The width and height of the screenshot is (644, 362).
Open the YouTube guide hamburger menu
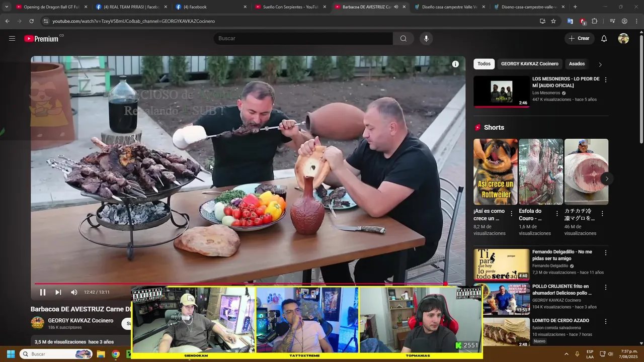12,38
